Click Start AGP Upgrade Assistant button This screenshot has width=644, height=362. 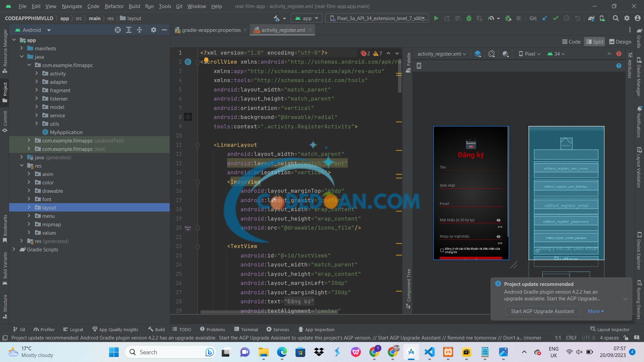pyautogui.click(x=542, y=311)
